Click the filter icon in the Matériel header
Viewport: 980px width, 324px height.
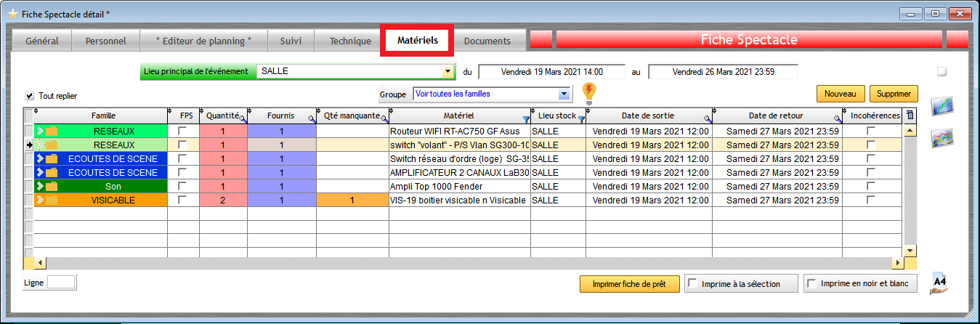pyautogui.click(x=526, y=118)
